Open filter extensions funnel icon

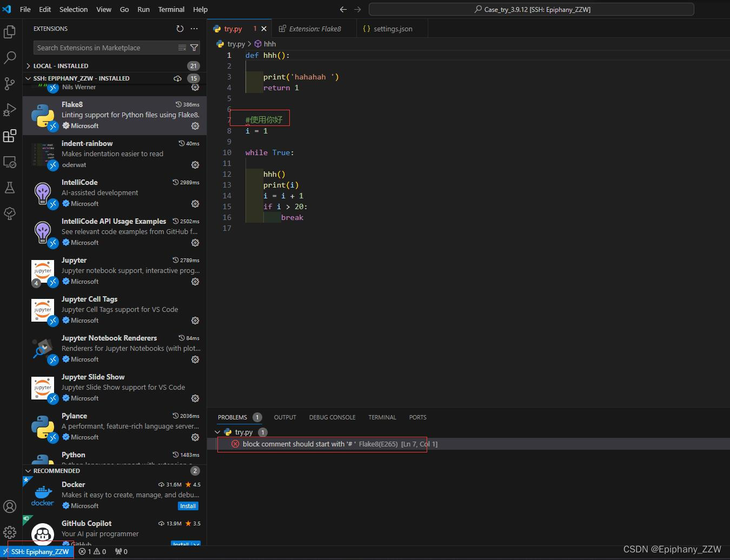pos(194,48)
